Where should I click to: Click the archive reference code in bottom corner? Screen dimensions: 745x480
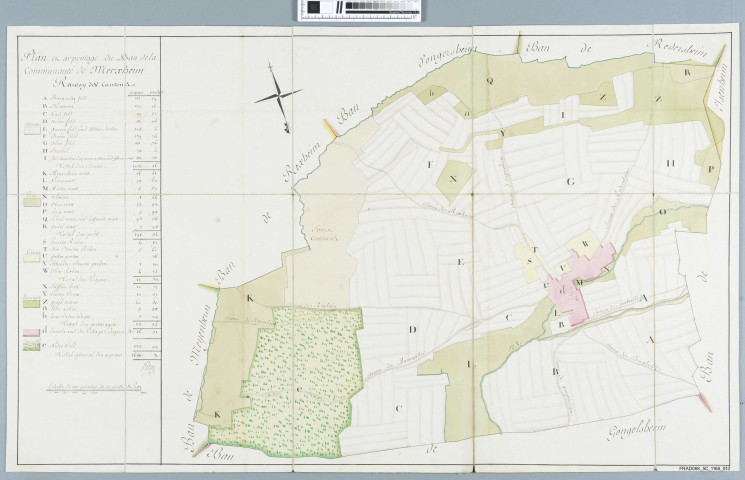coord(704,466)
